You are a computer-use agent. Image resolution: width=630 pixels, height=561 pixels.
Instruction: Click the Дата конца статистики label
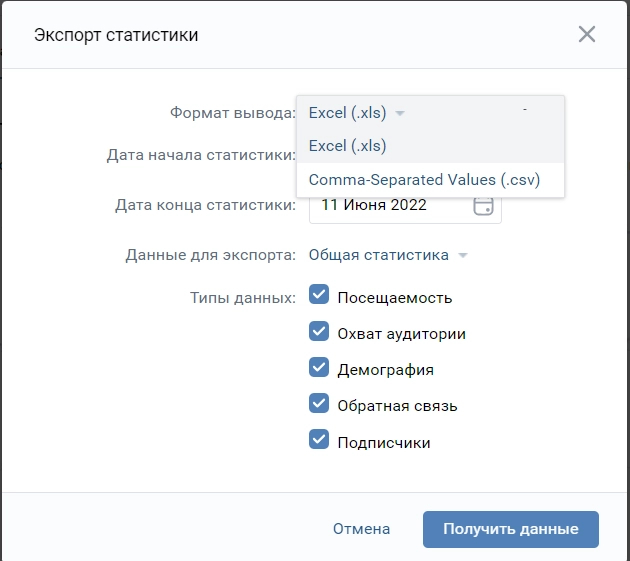205,205
